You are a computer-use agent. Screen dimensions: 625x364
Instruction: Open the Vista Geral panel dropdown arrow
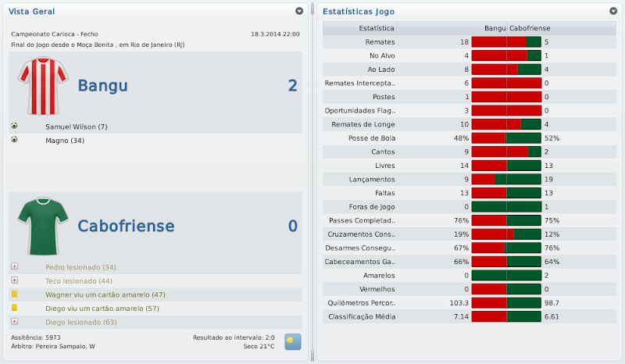coord(299,12)
